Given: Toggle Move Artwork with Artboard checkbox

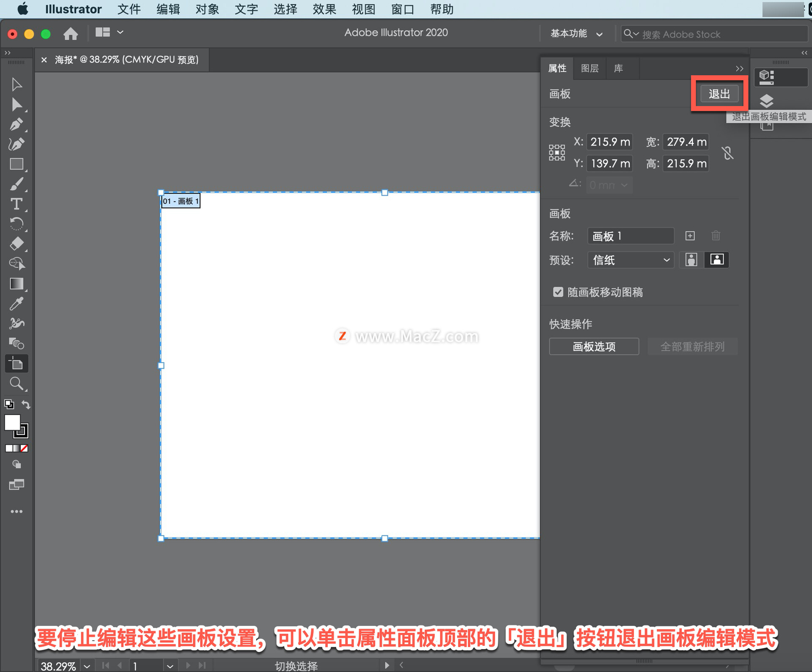Looking at the screenshot, I should (x=558, y=292).
